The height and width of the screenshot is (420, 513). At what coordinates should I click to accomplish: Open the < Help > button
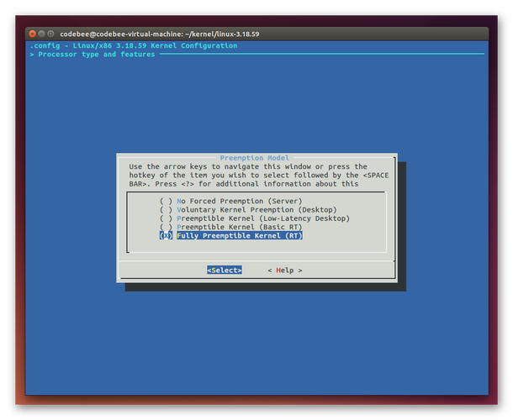(285, 270)
